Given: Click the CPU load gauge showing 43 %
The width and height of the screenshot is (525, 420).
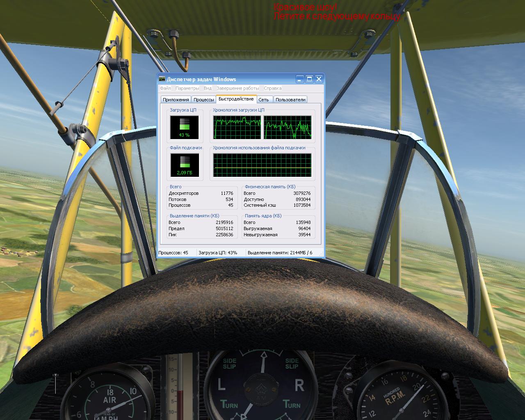Looking at the screenshot, I should [x=184, y=127].
